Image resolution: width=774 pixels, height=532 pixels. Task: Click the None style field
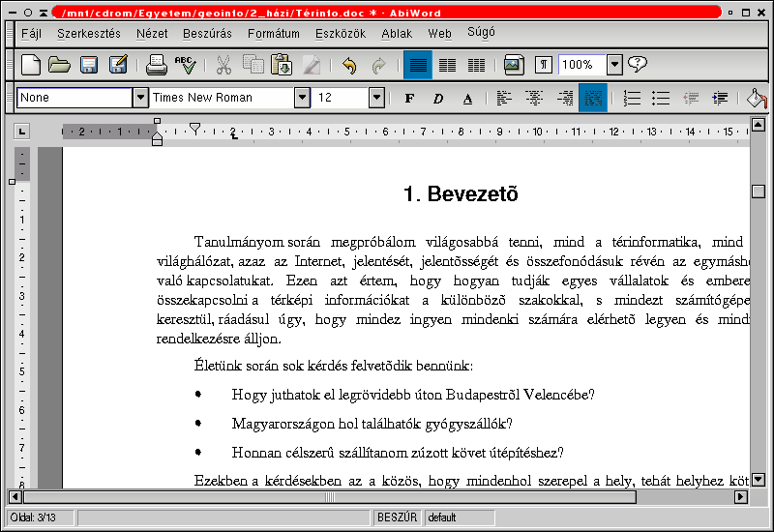coord(74,98)
